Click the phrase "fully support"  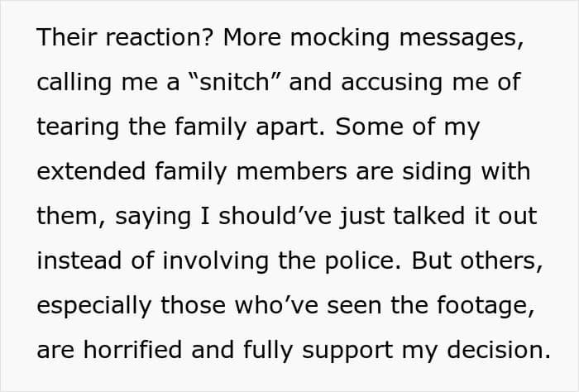point(318,351)
